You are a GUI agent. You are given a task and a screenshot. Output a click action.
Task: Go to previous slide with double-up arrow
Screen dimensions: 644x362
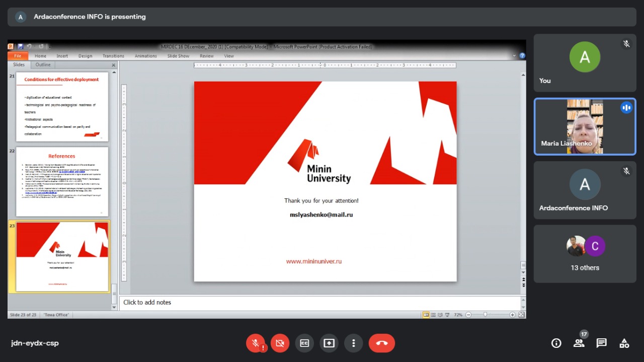tap(523, 279)
